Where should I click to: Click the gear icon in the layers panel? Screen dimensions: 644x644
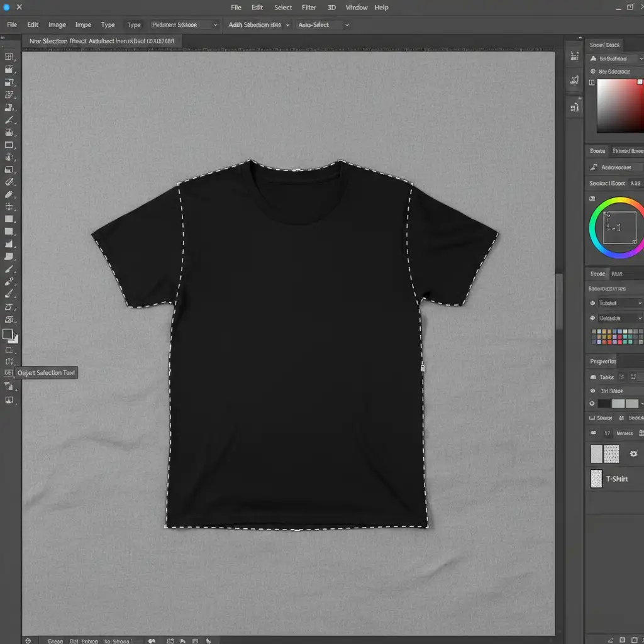(x=633, y=453)
